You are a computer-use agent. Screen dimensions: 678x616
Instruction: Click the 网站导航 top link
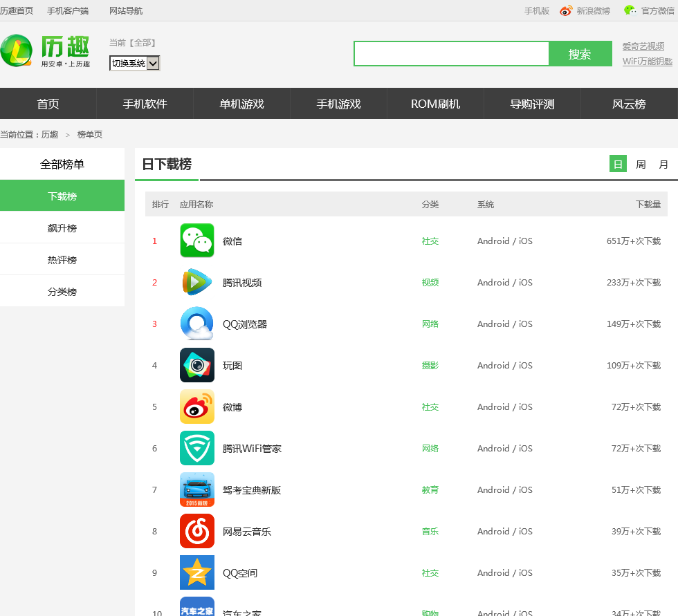[126, 11]
